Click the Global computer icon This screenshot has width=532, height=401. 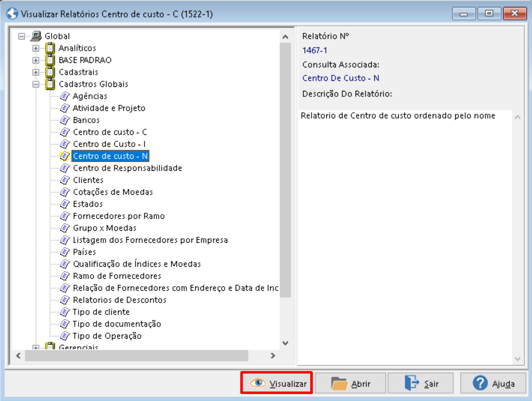[x=36, y=36]
